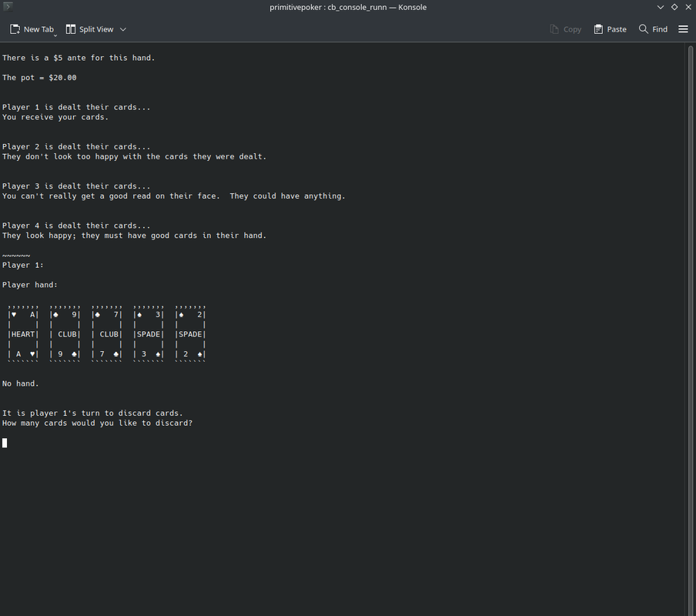
Task: Open the hamburger menu
Action: coord(683,29)
